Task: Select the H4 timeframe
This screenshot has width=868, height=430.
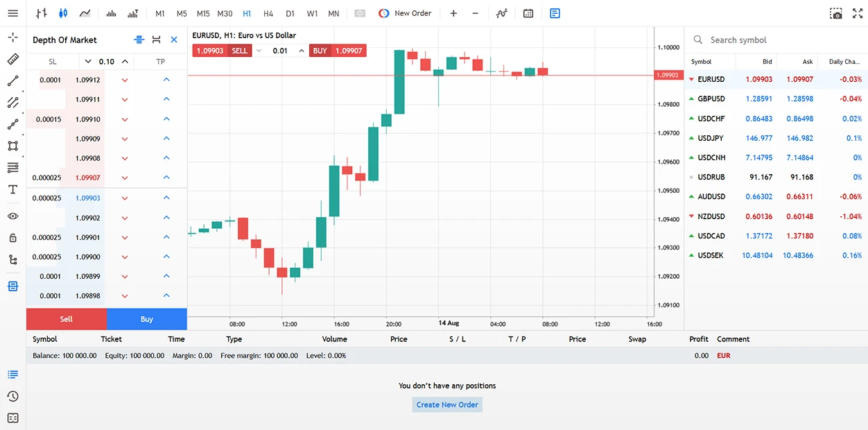Action: point(268,13)
